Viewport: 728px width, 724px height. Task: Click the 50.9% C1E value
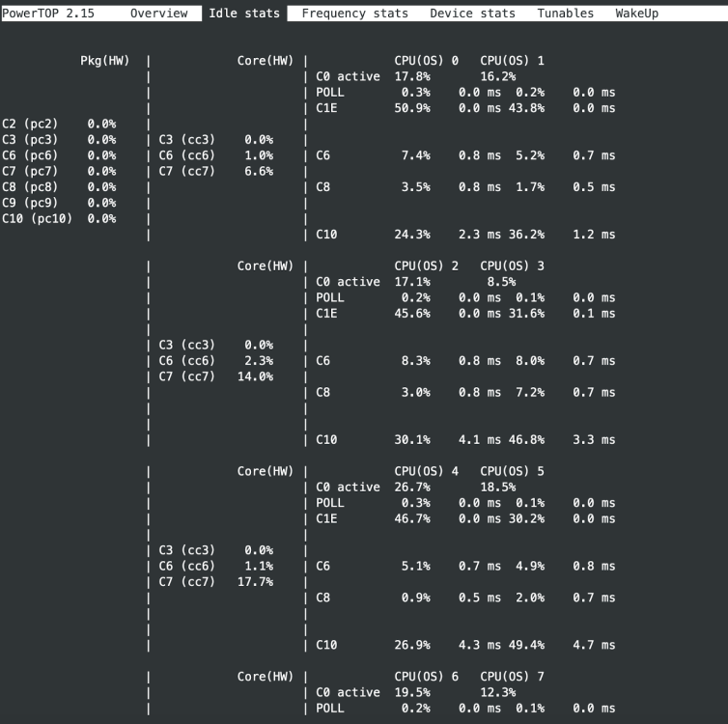click(412, 108)
